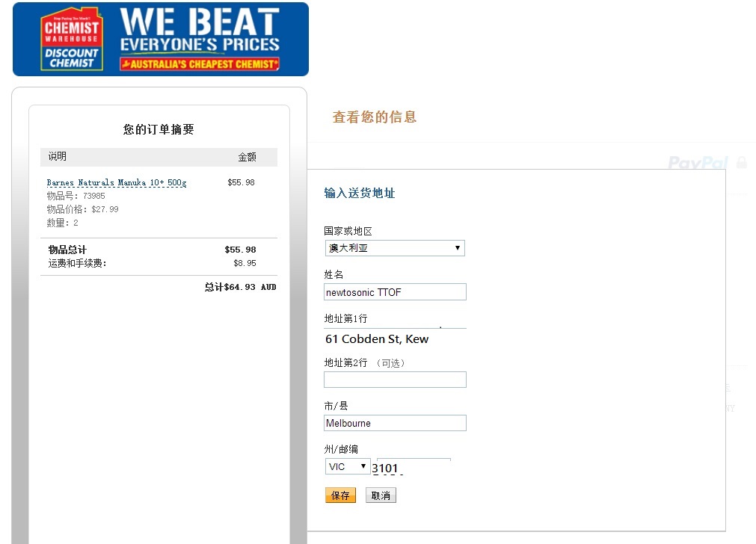Open the country dropdown showing 澳大利亚
Viewport: 756px width, 544px height.
395,248
